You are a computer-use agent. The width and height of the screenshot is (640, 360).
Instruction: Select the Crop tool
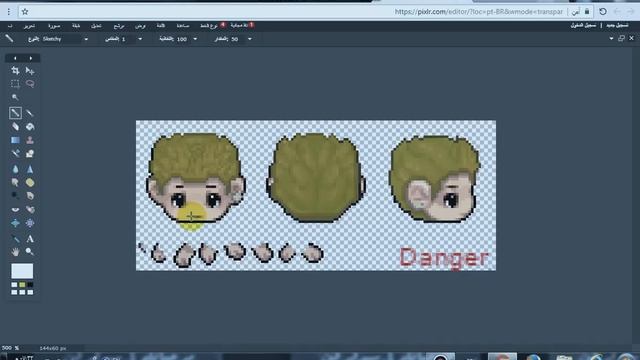[x=15, y=71]
